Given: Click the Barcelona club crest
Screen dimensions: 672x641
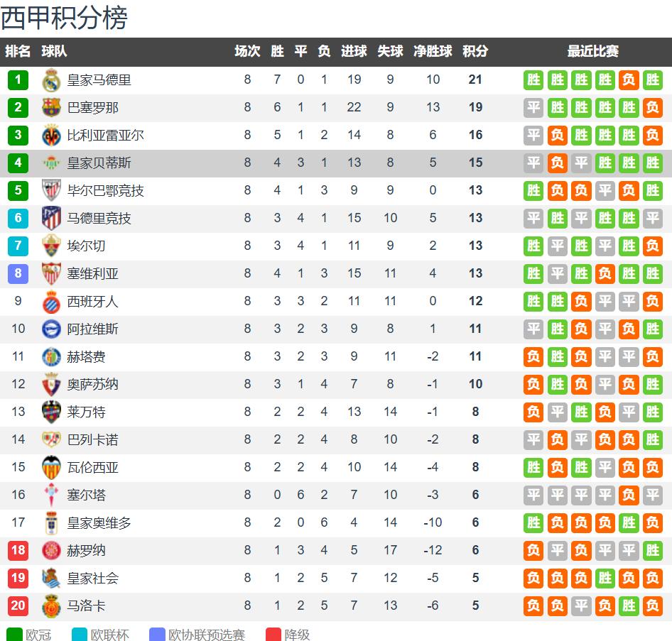Looking at the screenshot, I should (51, 108).
